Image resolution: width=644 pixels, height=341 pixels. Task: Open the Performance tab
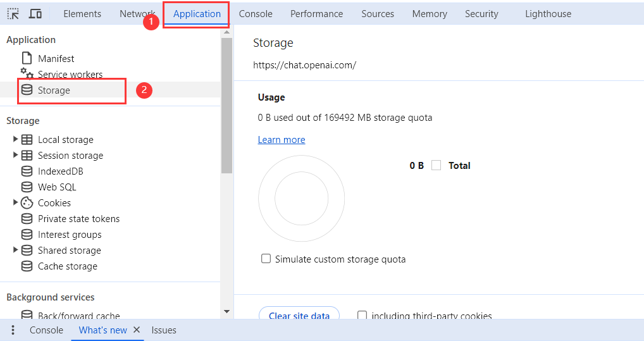[x=316, y=14]
